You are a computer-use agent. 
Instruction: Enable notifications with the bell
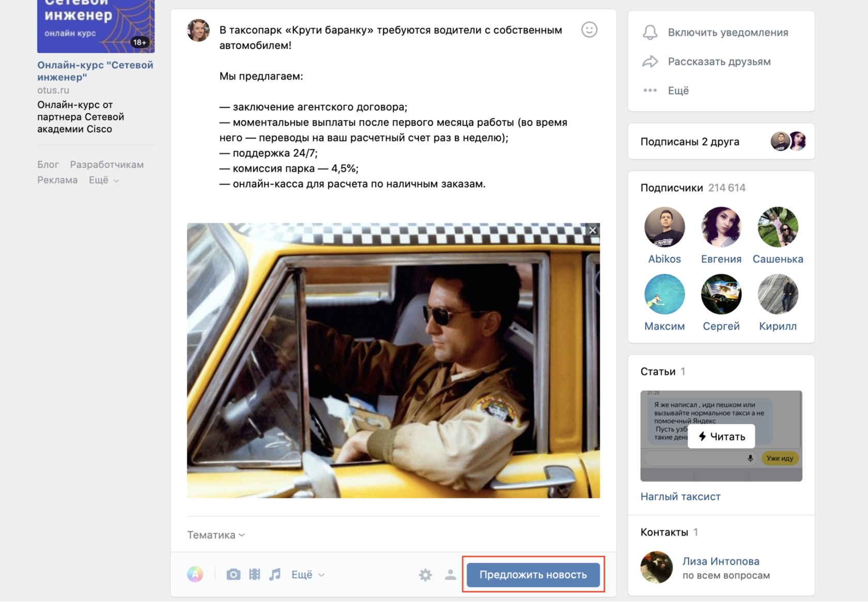click(650, 33)
